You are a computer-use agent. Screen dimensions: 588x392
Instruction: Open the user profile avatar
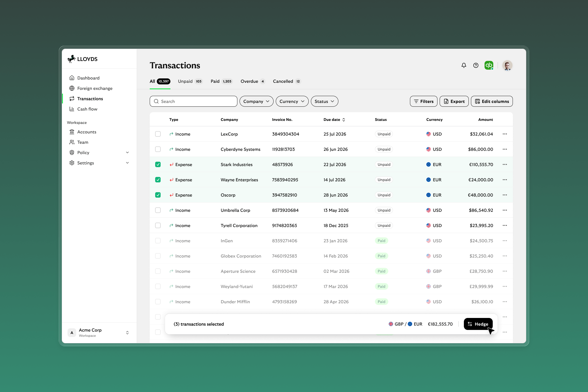(507, 65)
